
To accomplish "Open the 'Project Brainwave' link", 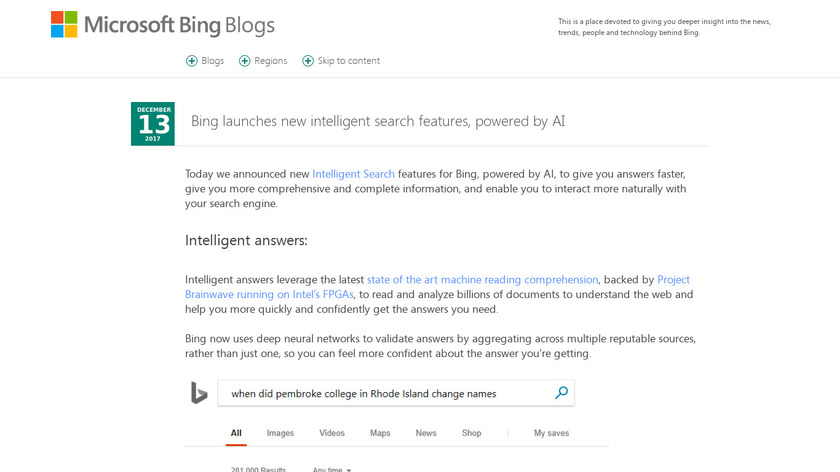I will pos(674,280).
